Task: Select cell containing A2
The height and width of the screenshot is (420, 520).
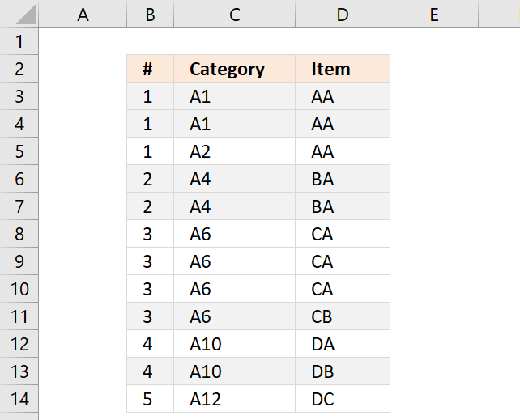Action: coord(234,151)
